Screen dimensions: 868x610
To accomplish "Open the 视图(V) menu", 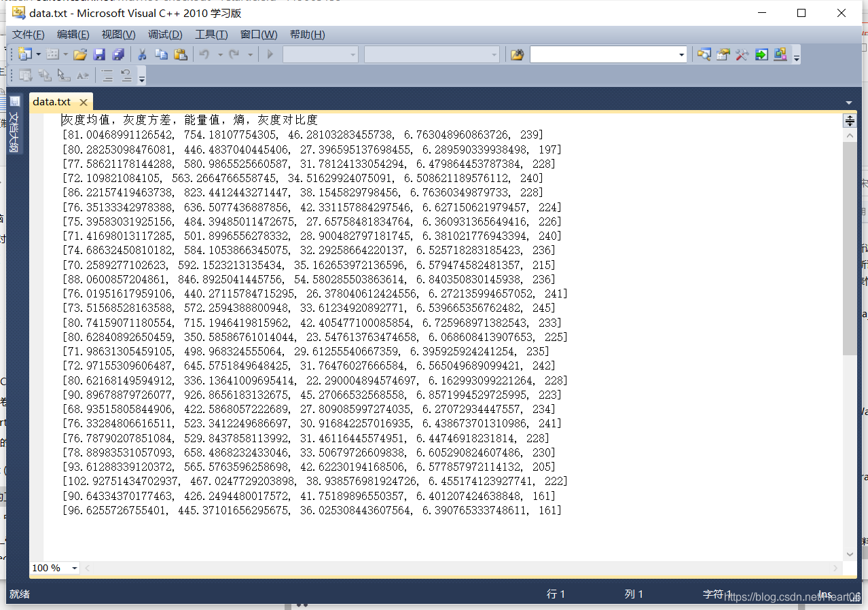I will point(118,35).
